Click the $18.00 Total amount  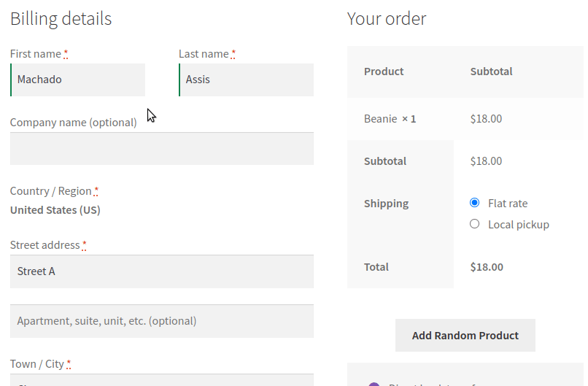point(487,267)
